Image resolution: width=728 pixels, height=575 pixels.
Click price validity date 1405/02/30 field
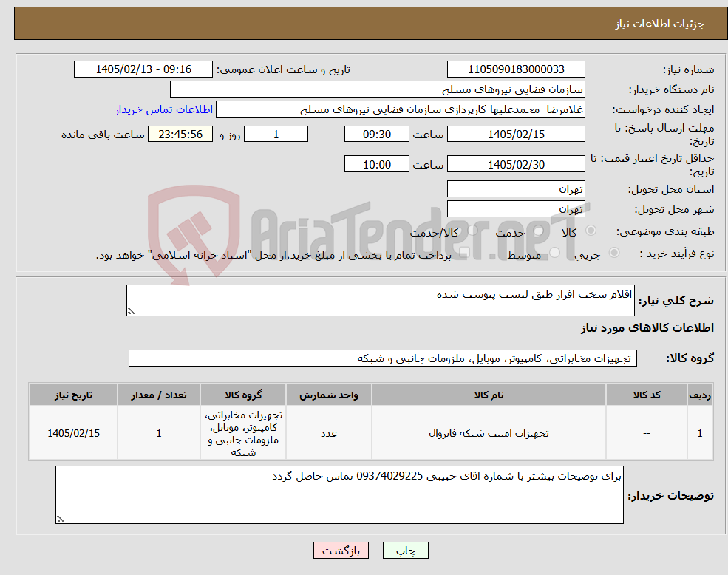pos(516,164)
